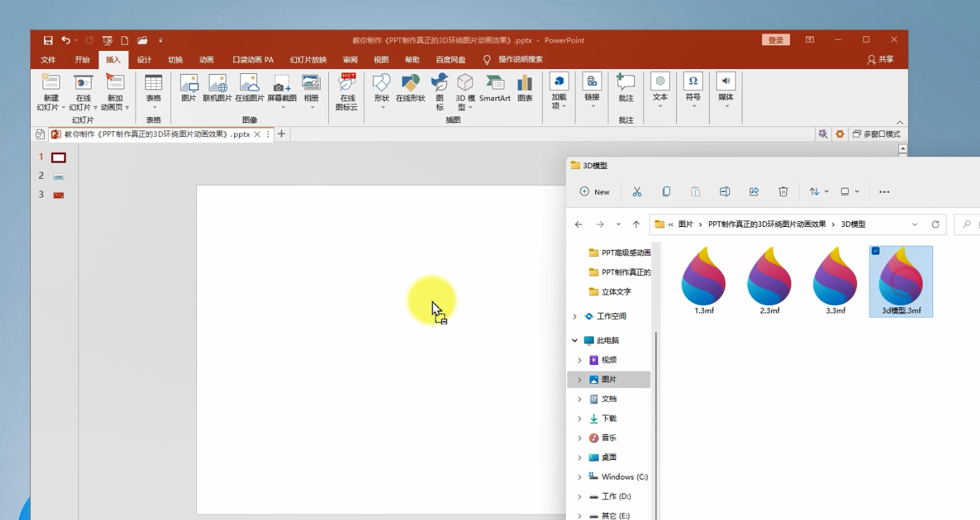980x520 pixels.
Task: Insert a New Slide (新建幻灯片)
Action: pyautogui.click(x=50, y=92)
